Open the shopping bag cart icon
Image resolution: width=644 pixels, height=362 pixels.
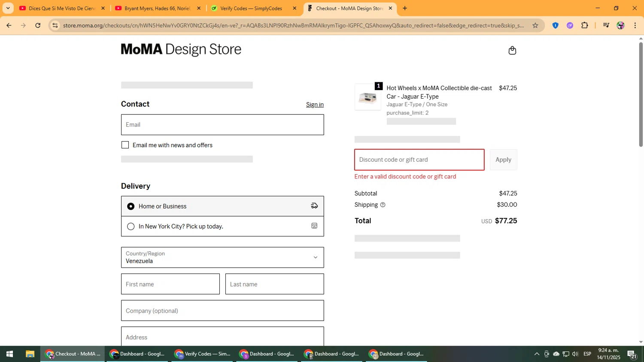[512, 51]
